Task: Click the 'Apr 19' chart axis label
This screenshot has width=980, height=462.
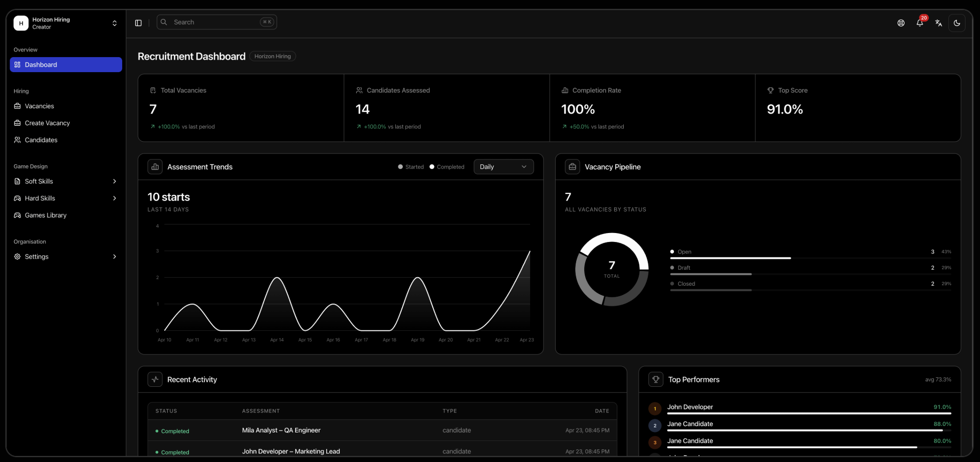Action: (418, 340)
